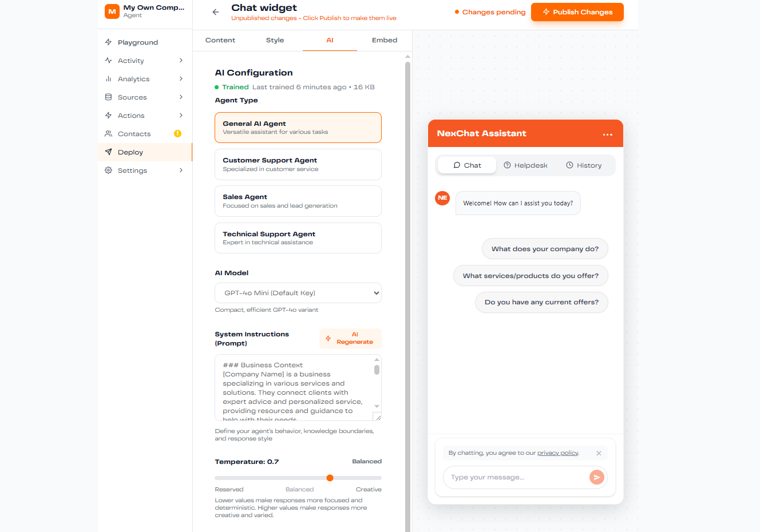Click the Deploy paper plane icon
The width and height of the screenshot is (760, 532).
click(x=109, y=152)
